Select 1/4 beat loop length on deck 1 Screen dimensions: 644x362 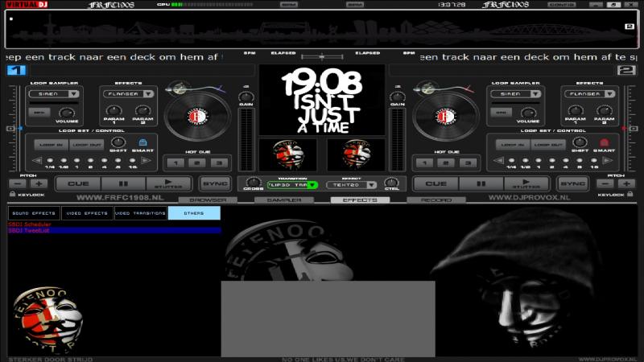pos(50,160)
